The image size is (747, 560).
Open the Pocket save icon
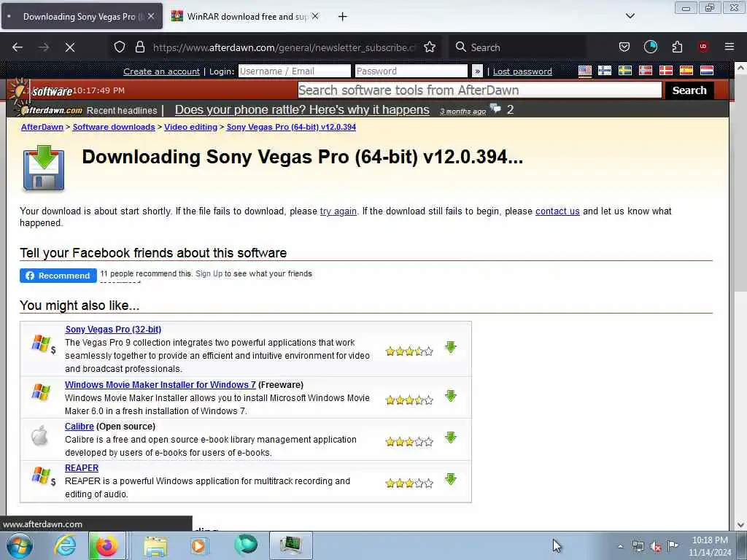624,47
